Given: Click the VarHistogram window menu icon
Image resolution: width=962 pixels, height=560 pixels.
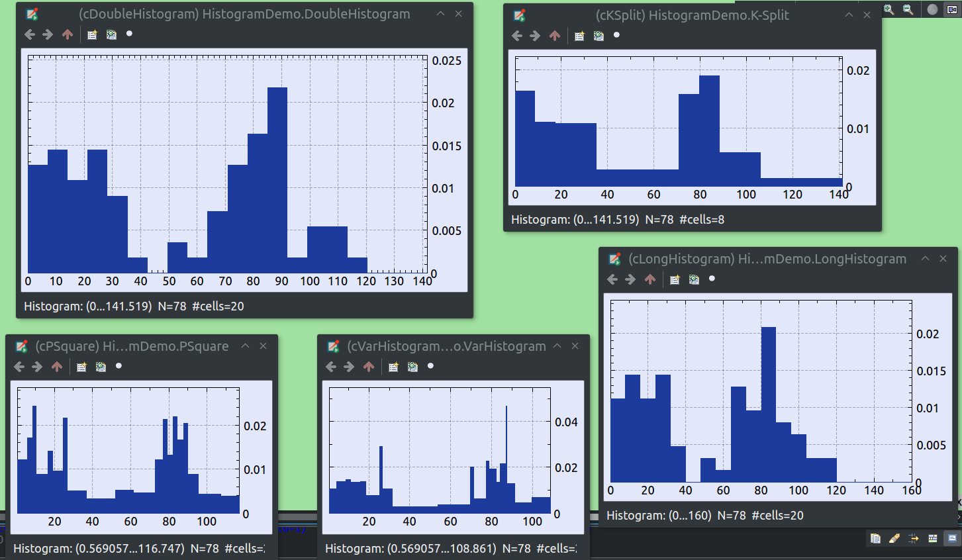Looking at the screenshot, I should point(333,346).
